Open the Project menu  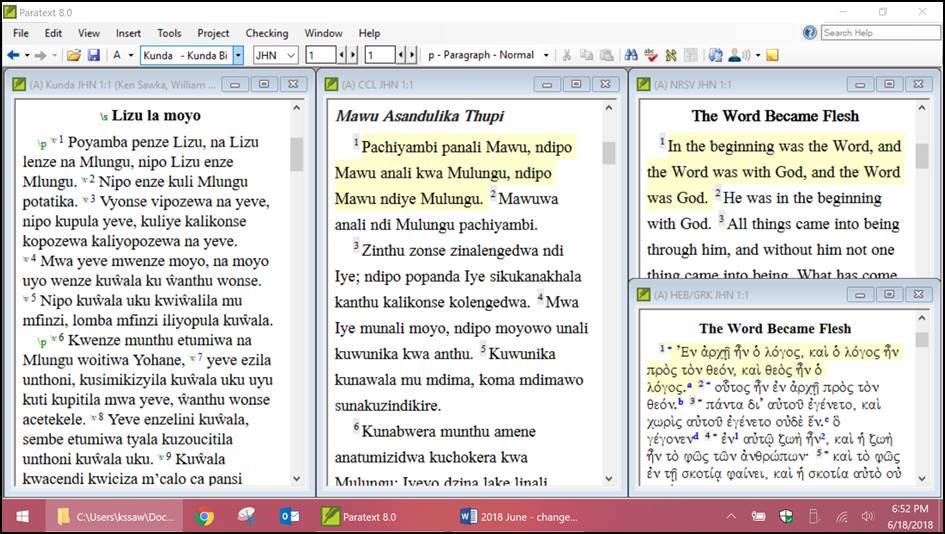213,33
